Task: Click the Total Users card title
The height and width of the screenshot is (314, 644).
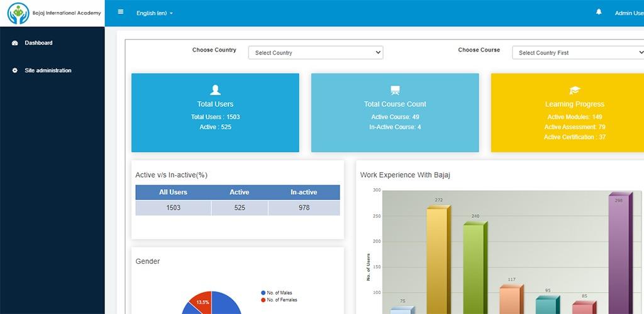Action: (215, 104)
